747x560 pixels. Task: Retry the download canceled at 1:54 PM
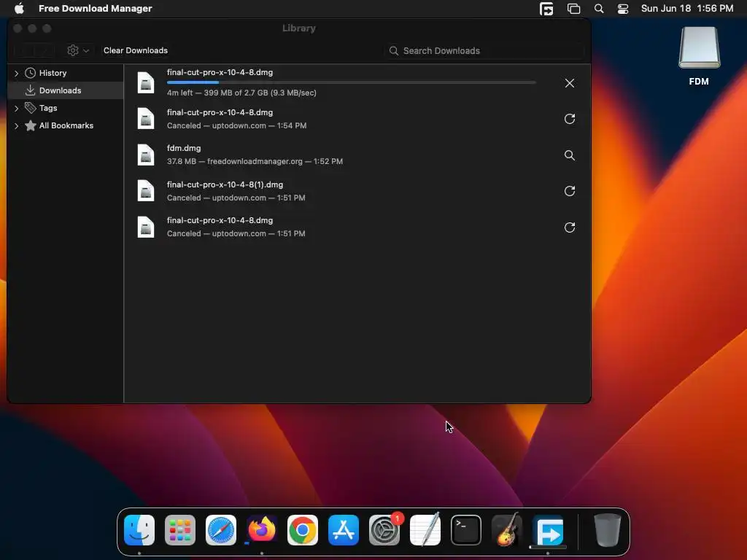pyautogui.click(x=569, y=119)
